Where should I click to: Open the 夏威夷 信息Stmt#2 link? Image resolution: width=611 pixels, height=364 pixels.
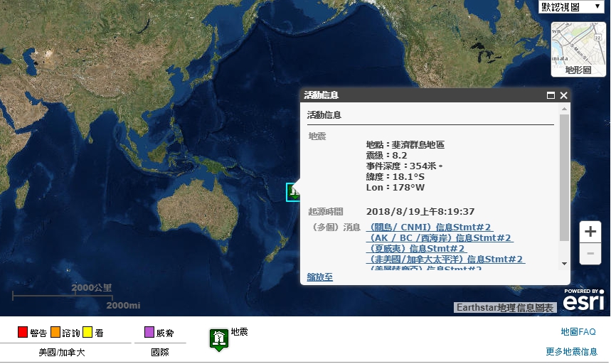point(416,249)
